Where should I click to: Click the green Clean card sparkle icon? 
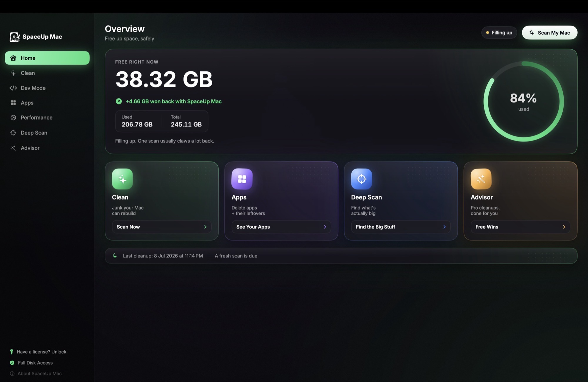(122, 179)
